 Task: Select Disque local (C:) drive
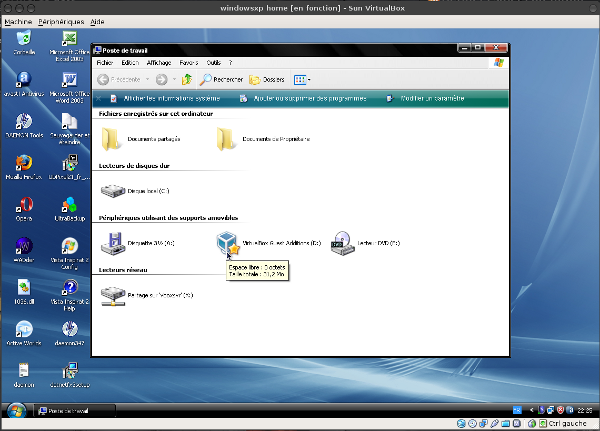point(135,191)
